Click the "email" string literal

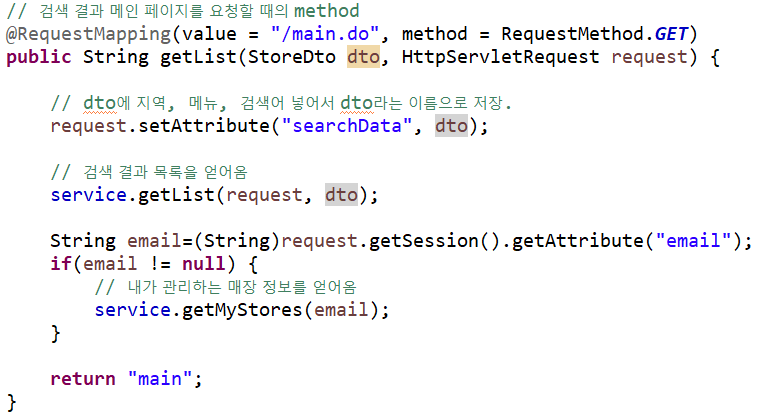pos(693,241)
